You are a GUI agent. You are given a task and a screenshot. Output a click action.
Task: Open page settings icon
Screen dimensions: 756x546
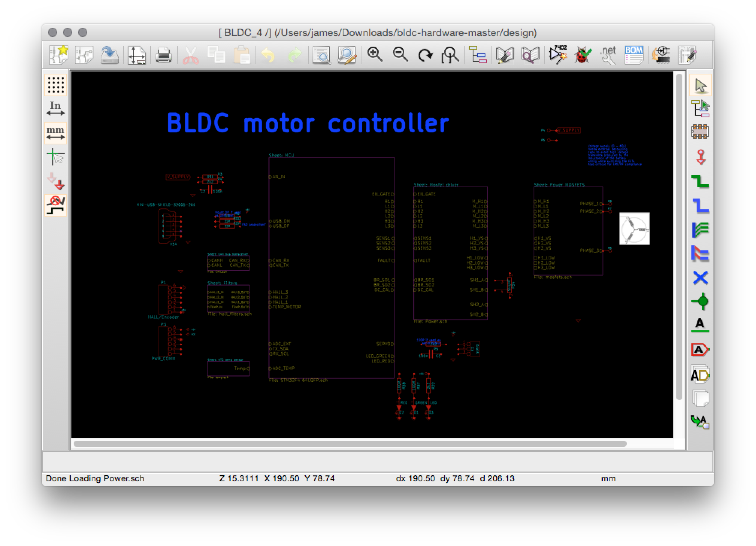click(137, 55)
